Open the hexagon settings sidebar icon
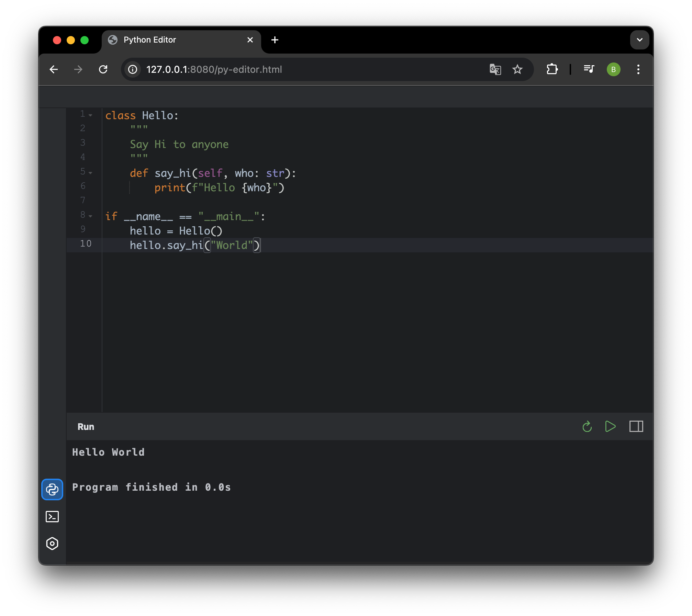 (x=52, y=544)
